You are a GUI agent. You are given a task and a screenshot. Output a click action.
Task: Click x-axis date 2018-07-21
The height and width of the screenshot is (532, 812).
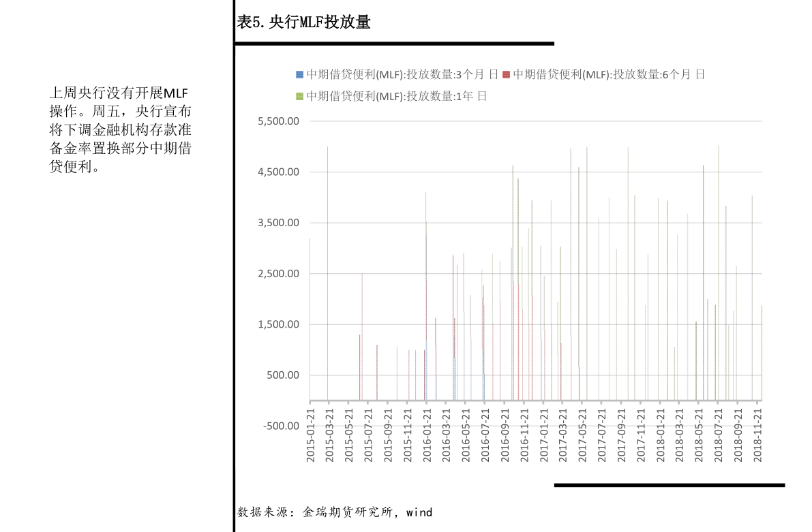[719, 435]
